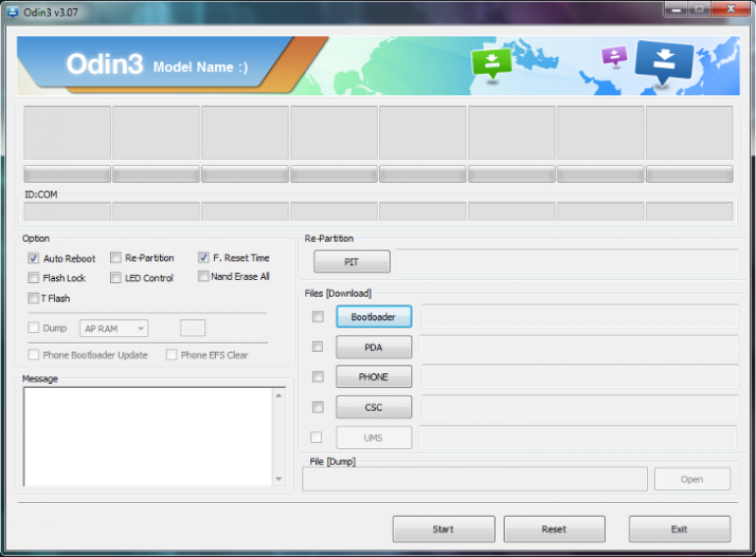This screenshot has height=557, width=756.
Task: Check the box beside UMS button
Action: click(316, 437)
